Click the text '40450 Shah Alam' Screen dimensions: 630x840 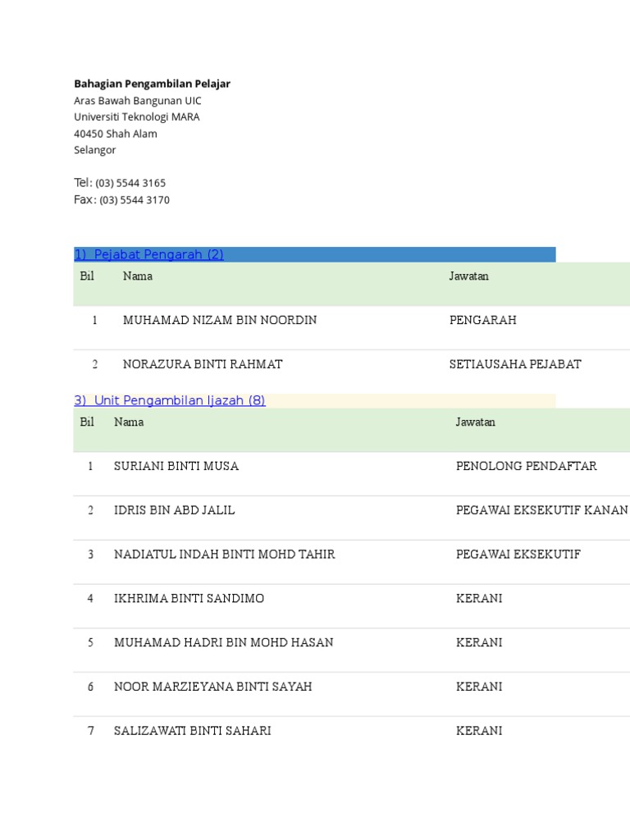116,134
